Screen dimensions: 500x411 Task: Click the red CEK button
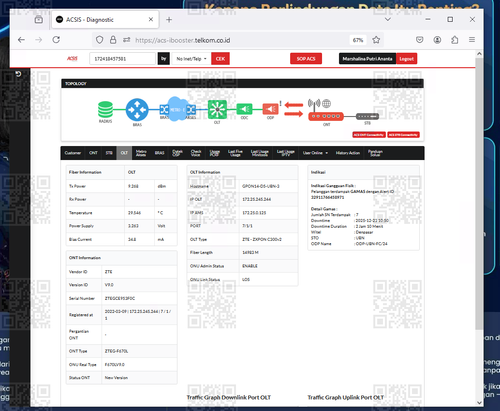220,59
